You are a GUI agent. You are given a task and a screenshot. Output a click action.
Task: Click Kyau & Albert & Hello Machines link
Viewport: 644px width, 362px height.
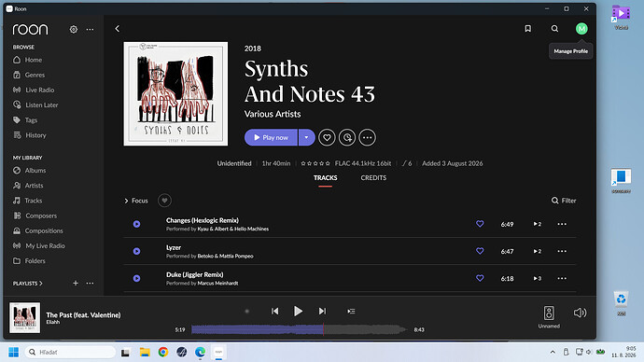point(233,229)
